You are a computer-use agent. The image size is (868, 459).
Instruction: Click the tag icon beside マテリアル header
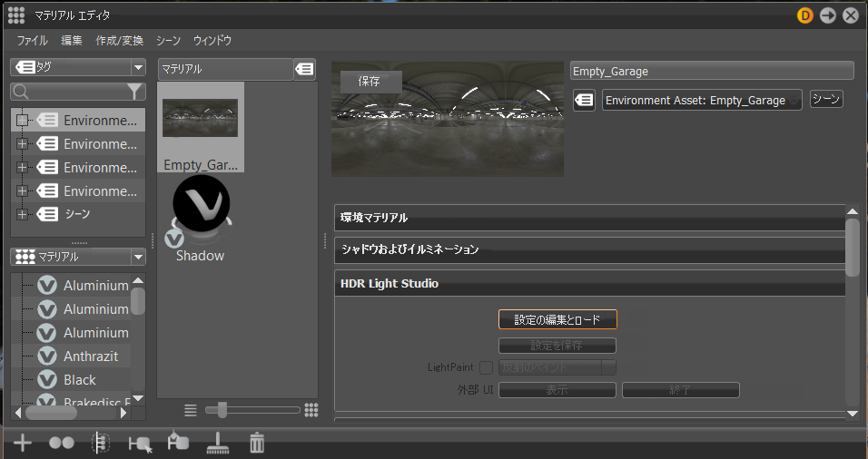[x=304, y=69]
